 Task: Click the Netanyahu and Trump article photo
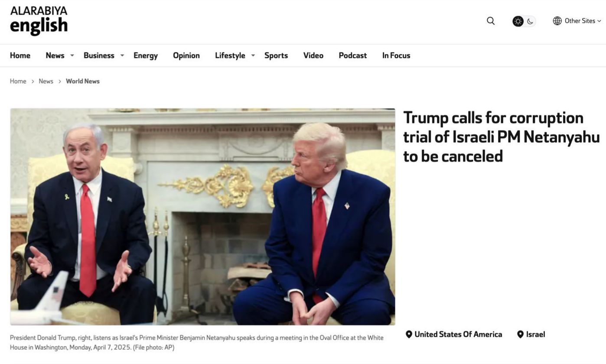pyautogui.click(x=202, y=217)
